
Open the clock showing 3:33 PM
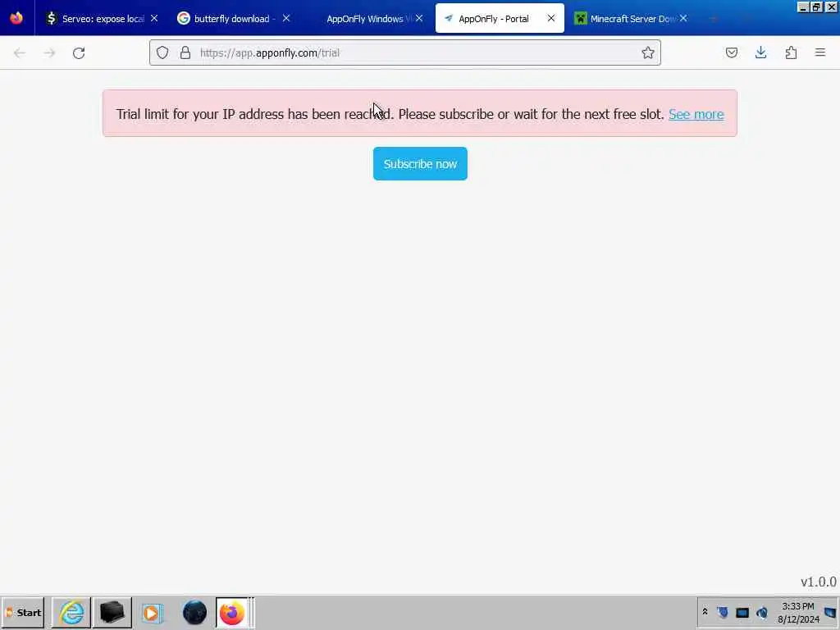tap(798, 612)
